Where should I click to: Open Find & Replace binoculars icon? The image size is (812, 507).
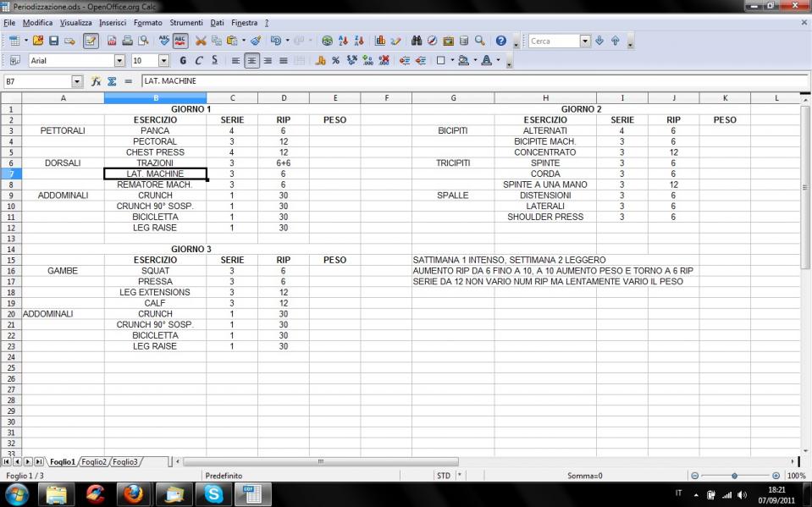click(416, 41)
